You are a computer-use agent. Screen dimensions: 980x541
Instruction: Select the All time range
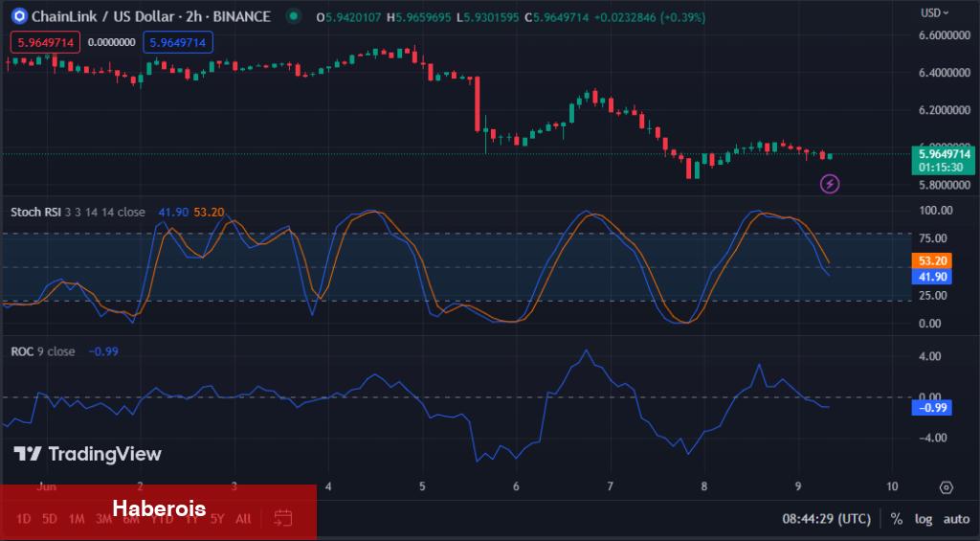pyautogui.click(x=243, y=518)
